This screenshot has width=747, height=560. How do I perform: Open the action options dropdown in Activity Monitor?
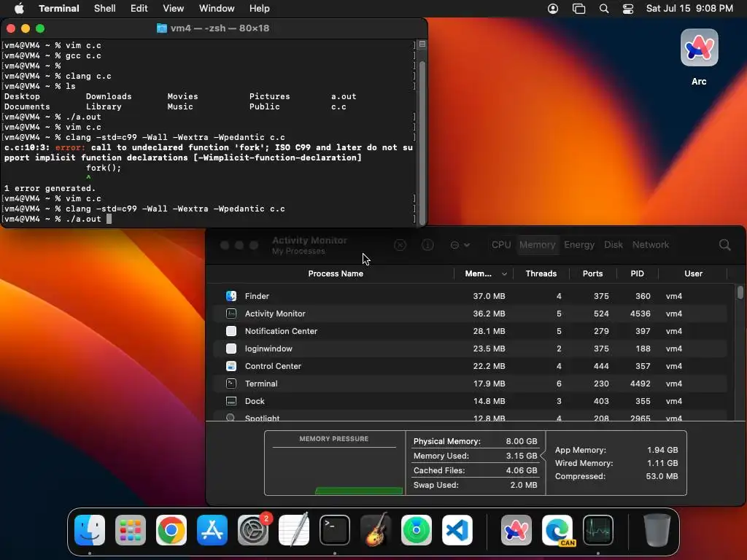point(460,245)
